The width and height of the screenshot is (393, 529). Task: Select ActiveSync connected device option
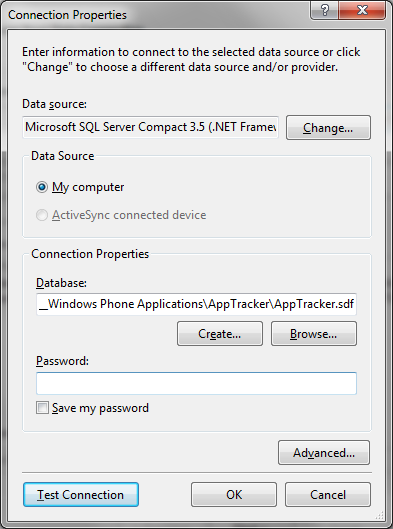coord(42,215)
